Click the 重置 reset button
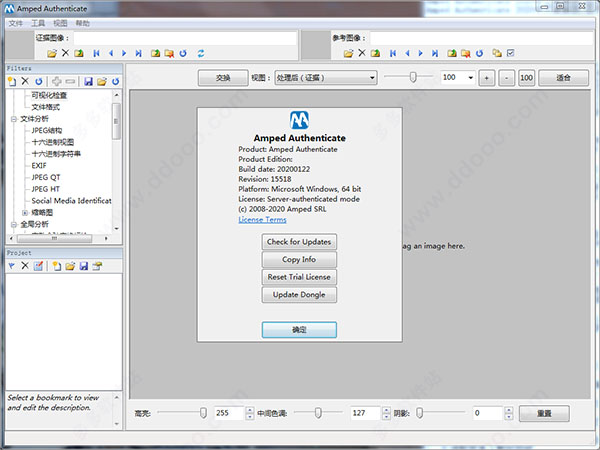600x450 pixels. click(544, 414)
